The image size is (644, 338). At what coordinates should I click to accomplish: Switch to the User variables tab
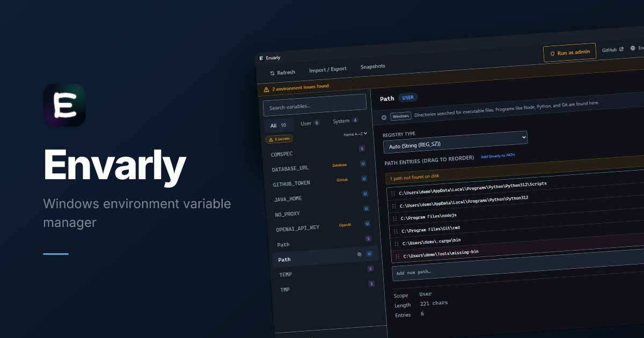(310, 123)
